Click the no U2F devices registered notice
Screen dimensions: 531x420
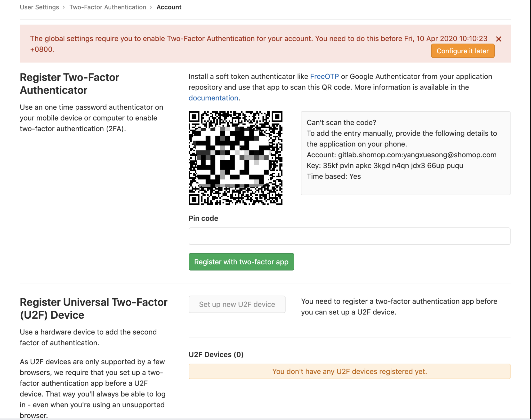point(349,371)
